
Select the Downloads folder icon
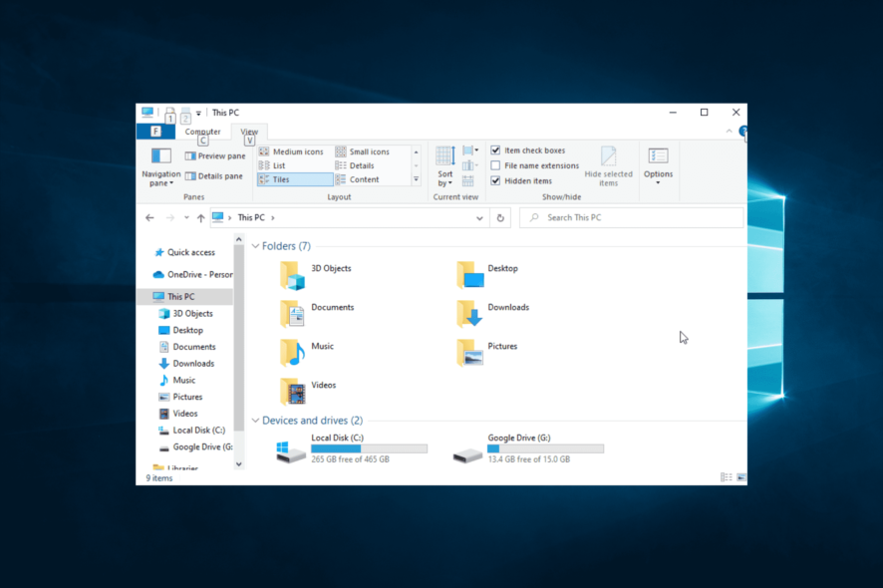coord(469,314)
